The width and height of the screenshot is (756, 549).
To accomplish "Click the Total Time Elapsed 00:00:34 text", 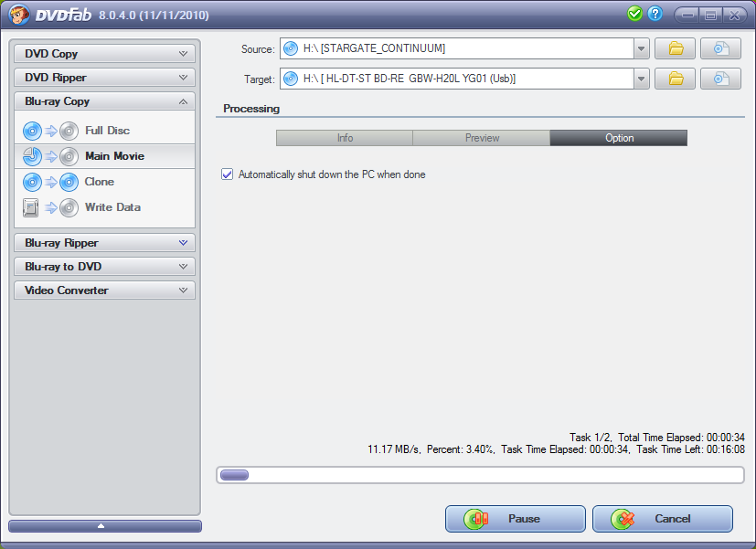I will click(681, 438).
